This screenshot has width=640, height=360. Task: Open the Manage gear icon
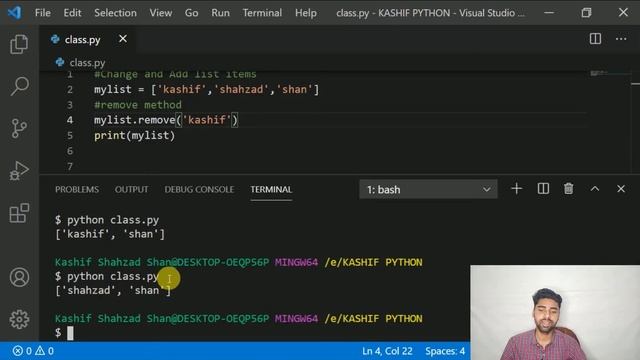pyautogui.click(x=19, y=320)
